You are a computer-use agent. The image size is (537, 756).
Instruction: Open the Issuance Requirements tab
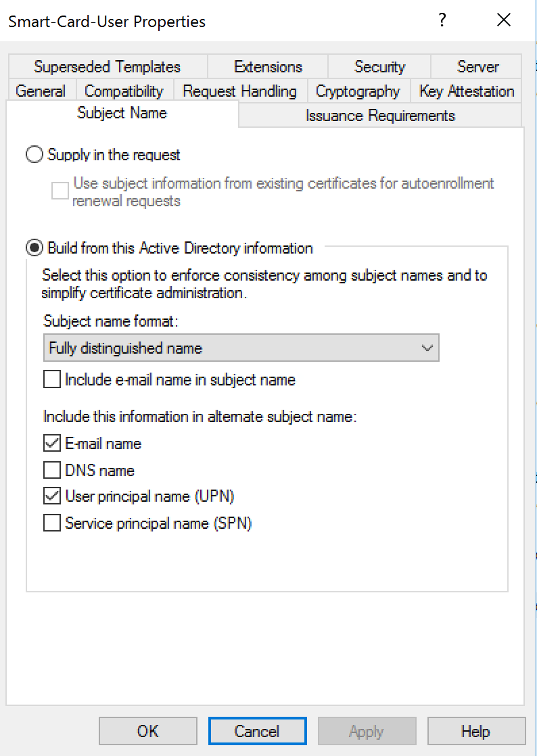pyautogui.click(x=380, y=116)
